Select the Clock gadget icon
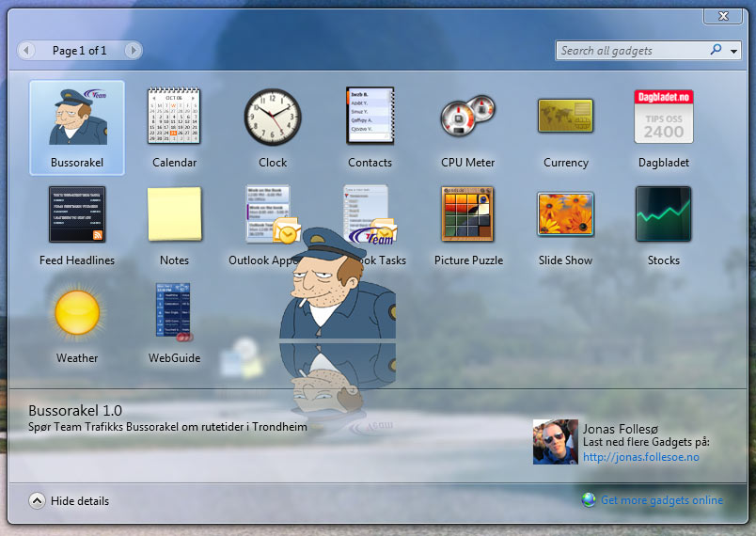 pyautogui.click(x=273, y=118)
